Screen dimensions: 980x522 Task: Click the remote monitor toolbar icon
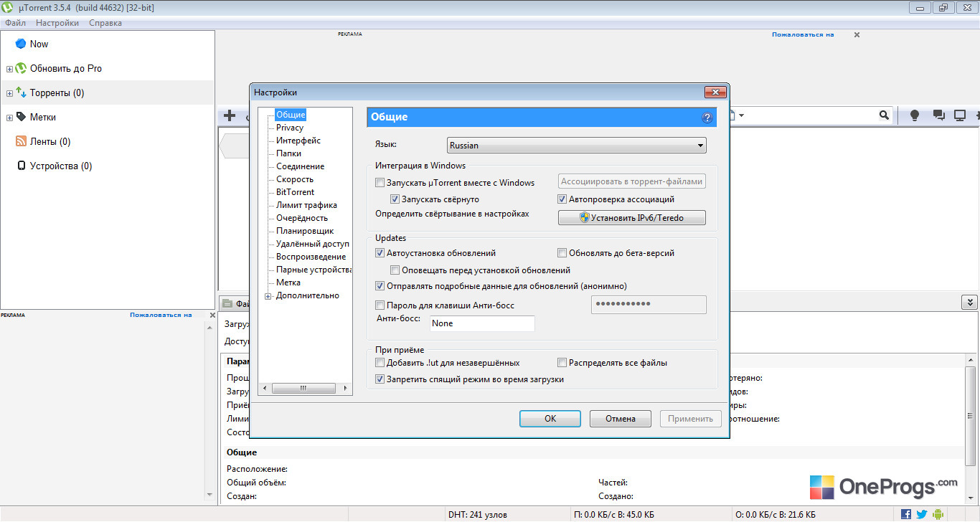pos(960,115)
